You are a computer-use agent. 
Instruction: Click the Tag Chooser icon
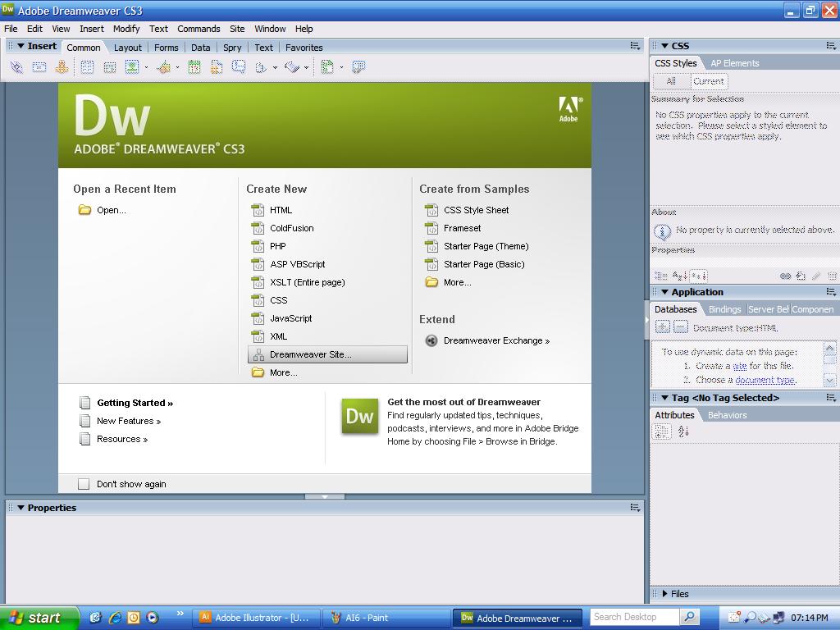358,67
